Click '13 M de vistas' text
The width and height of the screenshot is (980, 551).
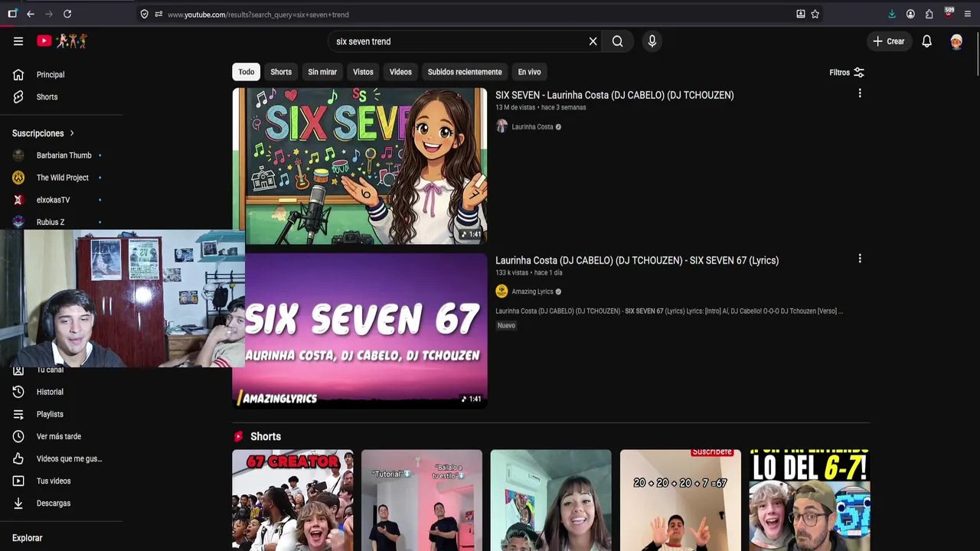(515, 107)
